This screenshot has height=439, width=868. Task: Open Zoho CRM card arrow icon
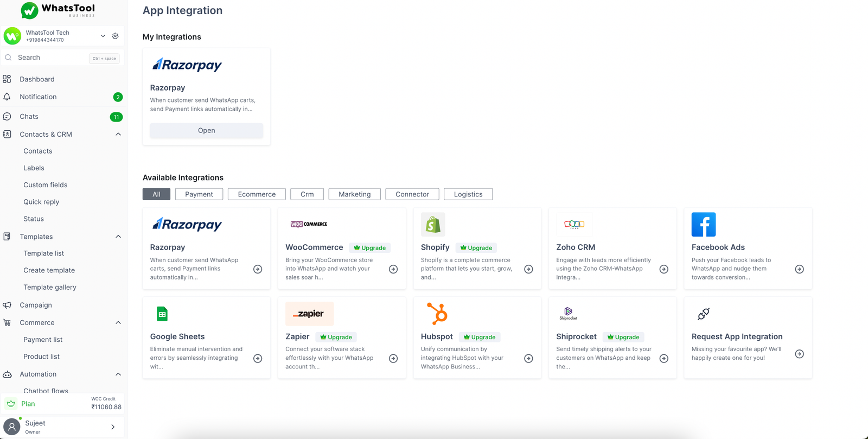tap(664, 269)
